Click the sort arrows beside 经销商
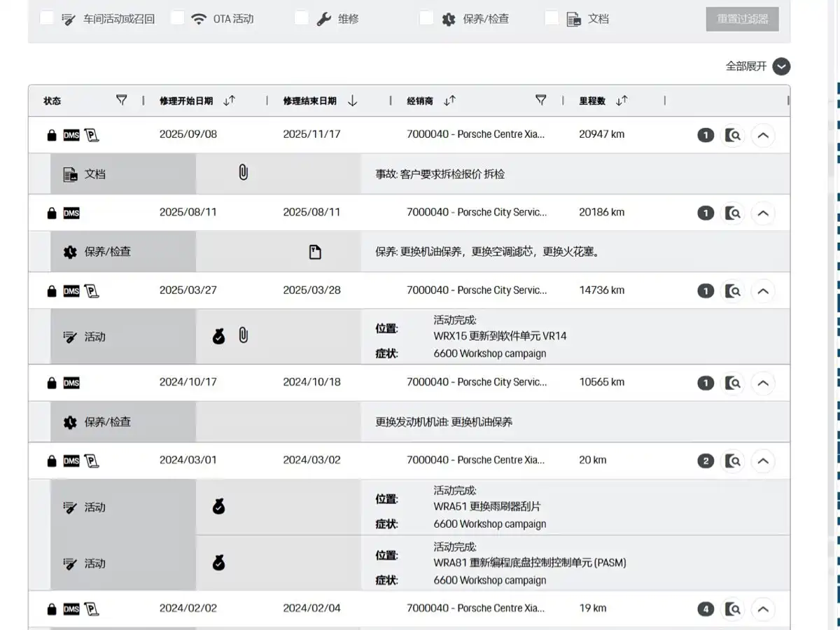Image resolution: width=840 pixels, height=630 pixels. 449,101
